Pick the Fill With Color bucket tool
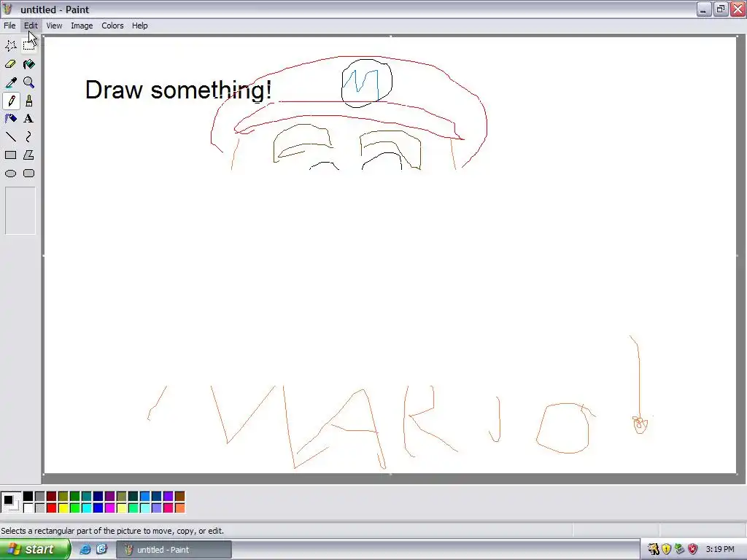Screen dimensions: 747x560 [x=28, y=64]
